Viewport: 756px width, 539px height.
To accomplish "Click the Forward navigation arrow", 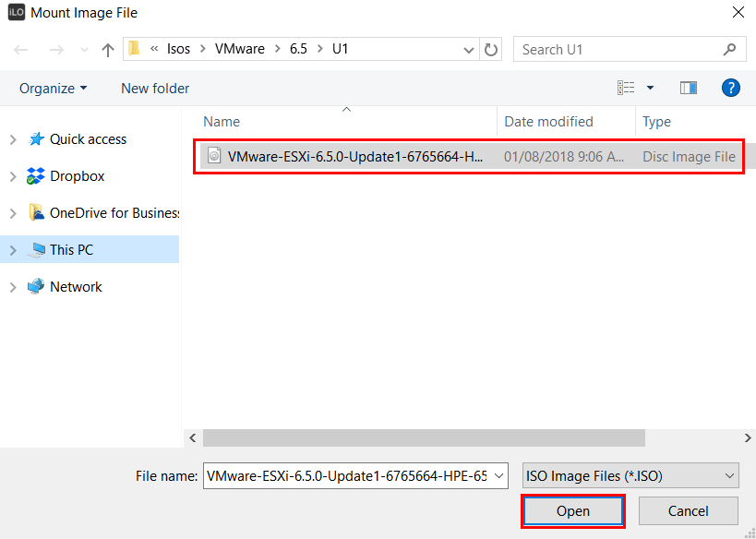I will point(56,49).
